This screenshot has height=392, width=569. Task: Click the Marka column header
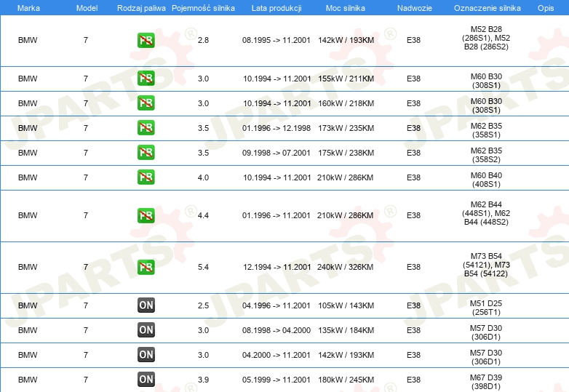pos(28,8)
